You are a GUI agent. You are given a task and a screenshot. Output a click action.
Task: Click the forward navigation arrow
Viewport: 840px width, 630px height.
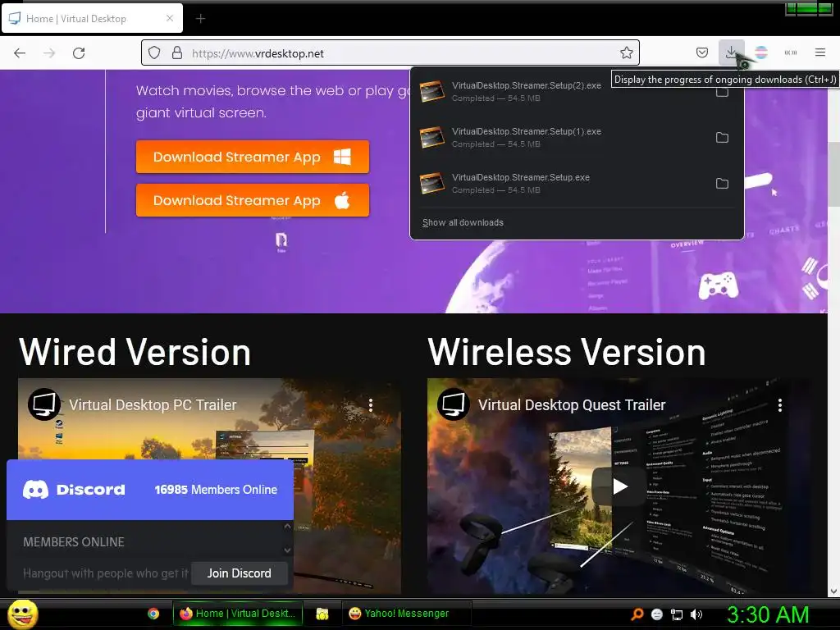(x=49, y=53)
